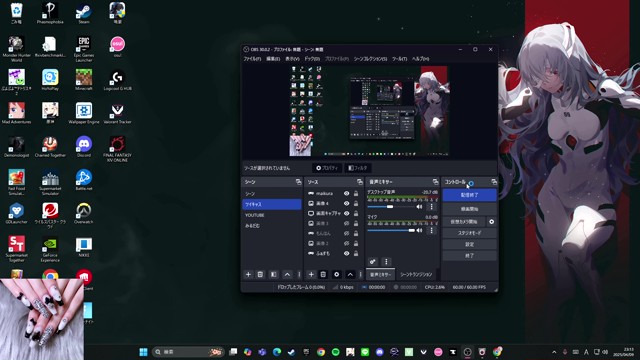The image size is (640, 360).
Task: Move the selected scene up with the arrow
Action: coord(287,274)
